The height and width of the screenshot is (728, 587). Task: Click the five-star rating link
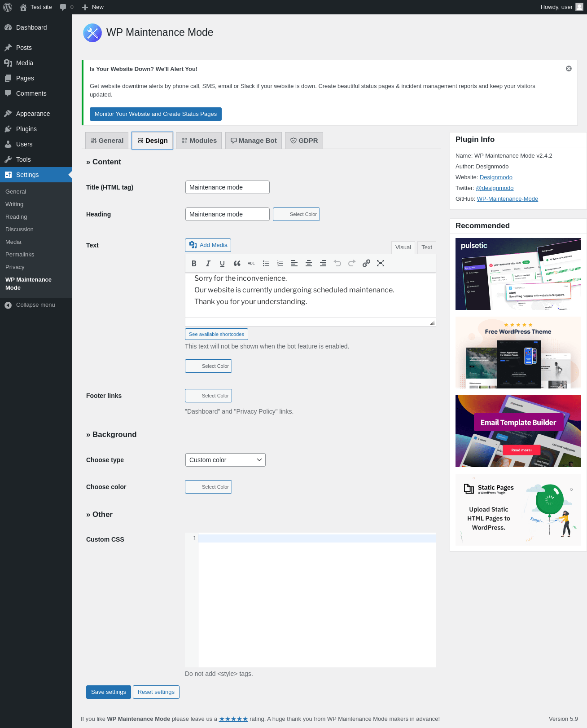(233, 719)
